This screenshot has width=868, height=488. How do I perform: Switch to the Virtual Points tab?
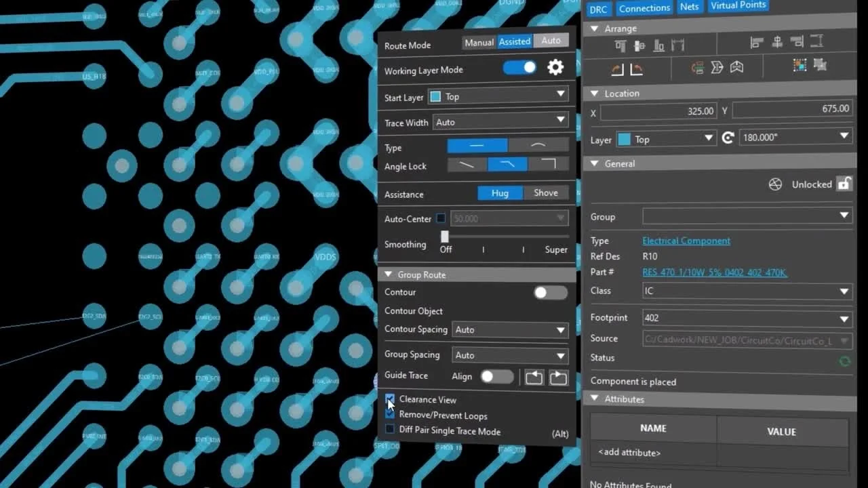tap(738, 5)
